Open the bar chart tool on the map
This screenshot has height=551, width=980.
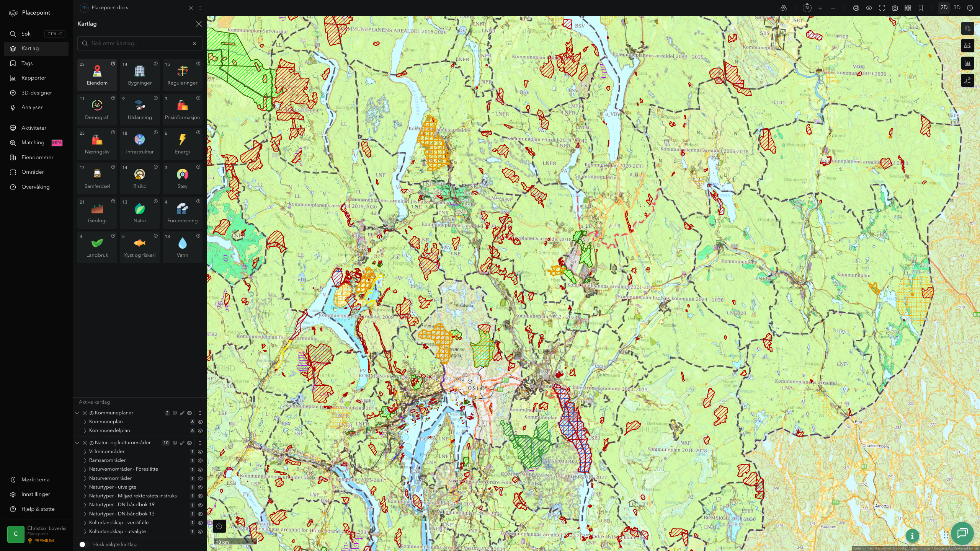[x=967, y=63]
